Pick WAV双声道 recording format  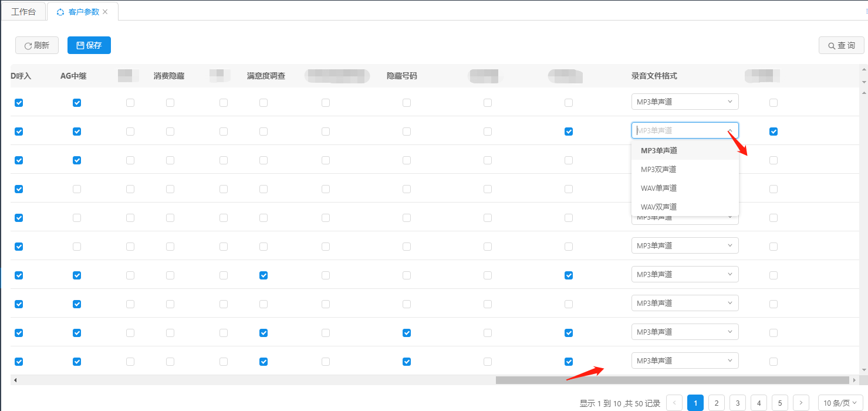pos(658,207)
